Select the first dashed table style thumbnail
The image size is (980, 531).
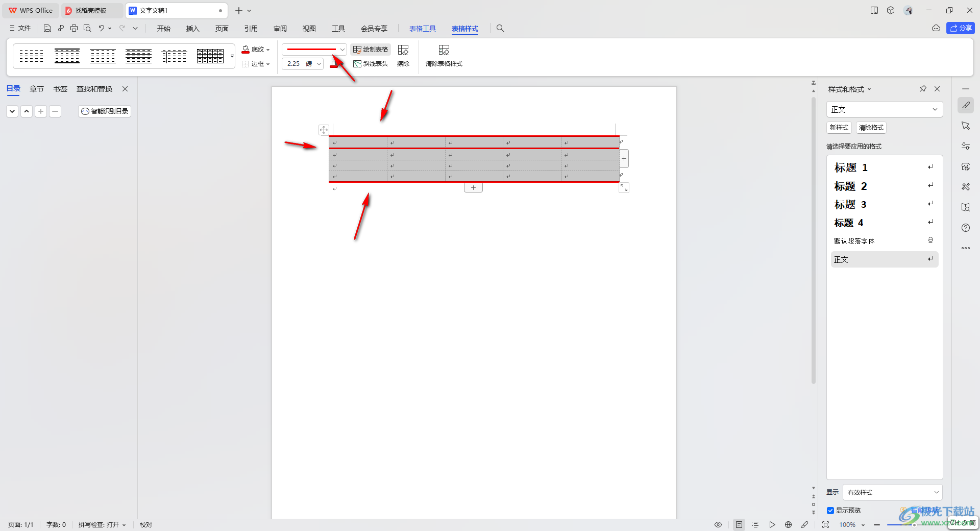[32, 56]
